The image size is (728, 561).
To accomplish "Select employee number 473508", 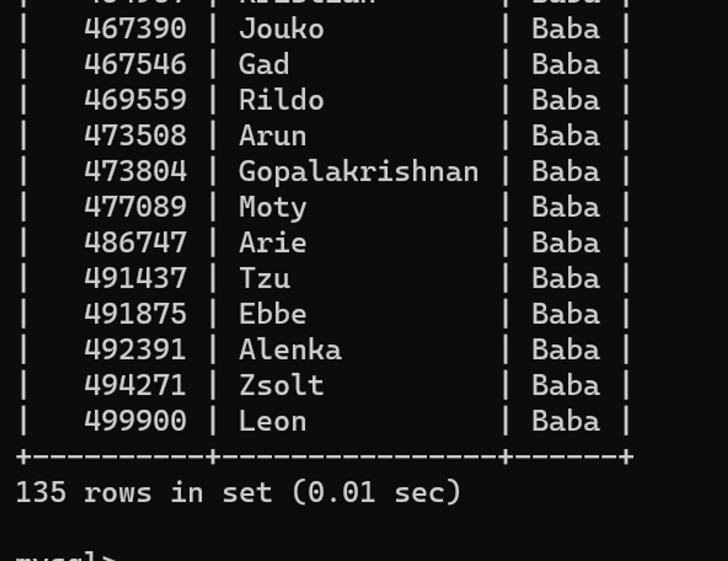I will coord(135,136).
